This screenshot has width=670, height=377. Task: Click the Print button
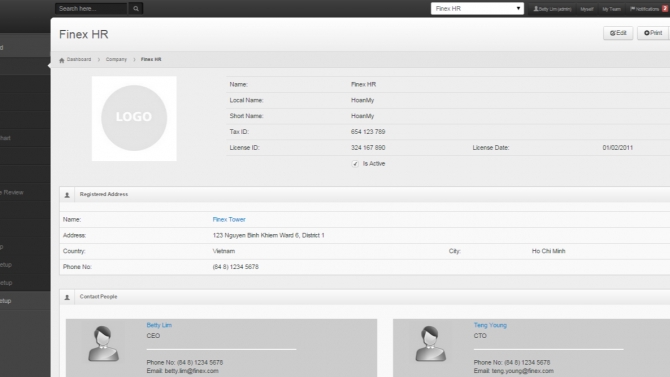(653, 33)
